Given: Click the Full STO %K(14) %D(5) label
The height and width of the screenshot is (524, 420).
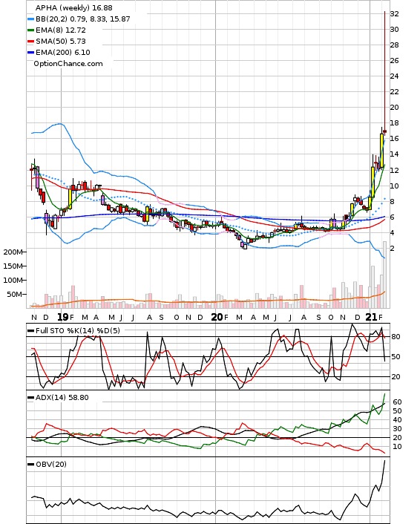Looking at the screenshot, I should tap(77, 330).
